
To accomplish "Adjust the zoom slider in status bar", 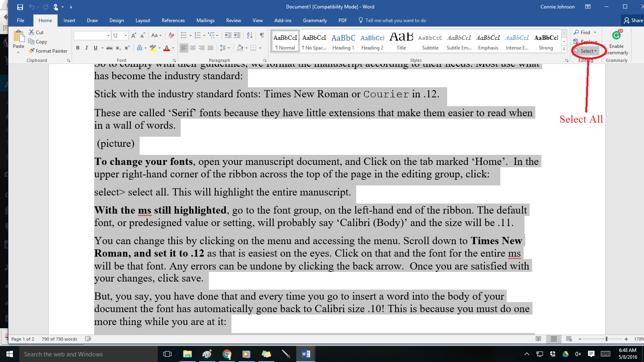I will (x=606, y=339).
